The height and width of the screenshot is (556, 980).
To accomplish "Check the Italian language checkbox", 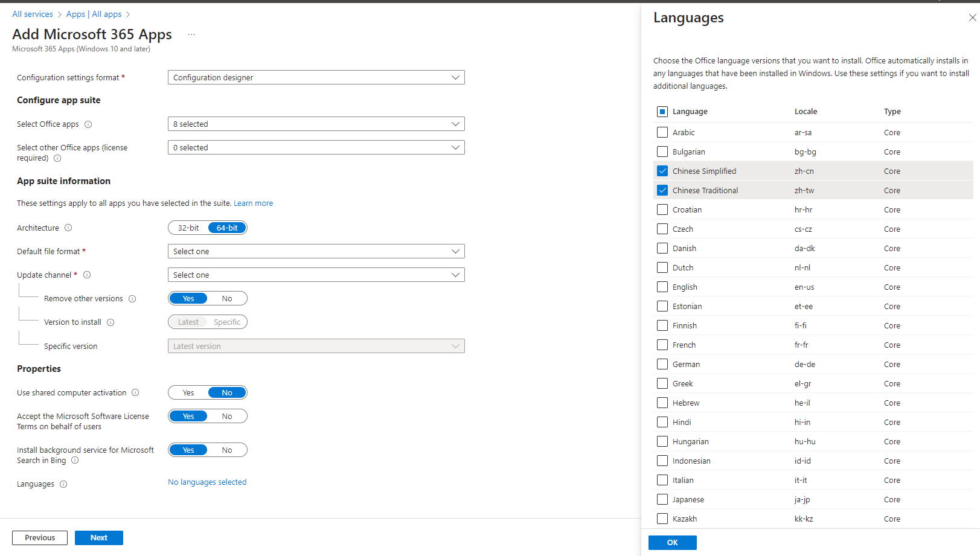I will (662, 480).
